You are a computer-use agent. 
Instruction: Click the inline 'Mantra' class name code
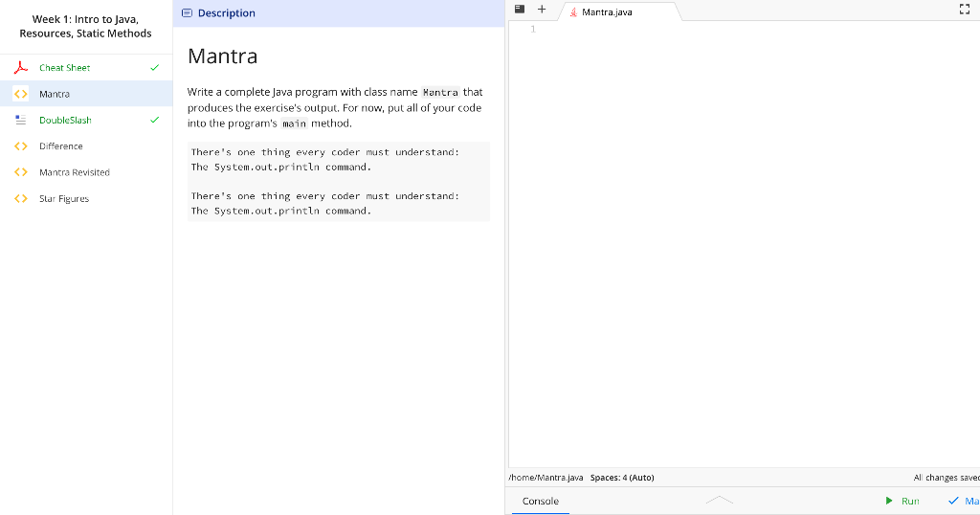point(440,93)
